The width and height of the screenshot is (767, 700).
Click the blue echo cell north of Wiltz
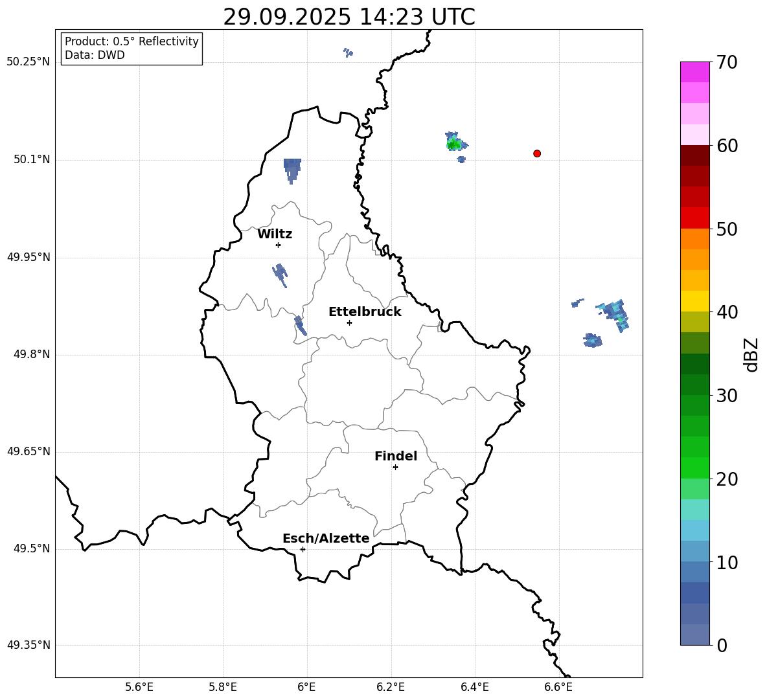click(x=292, y=170)
